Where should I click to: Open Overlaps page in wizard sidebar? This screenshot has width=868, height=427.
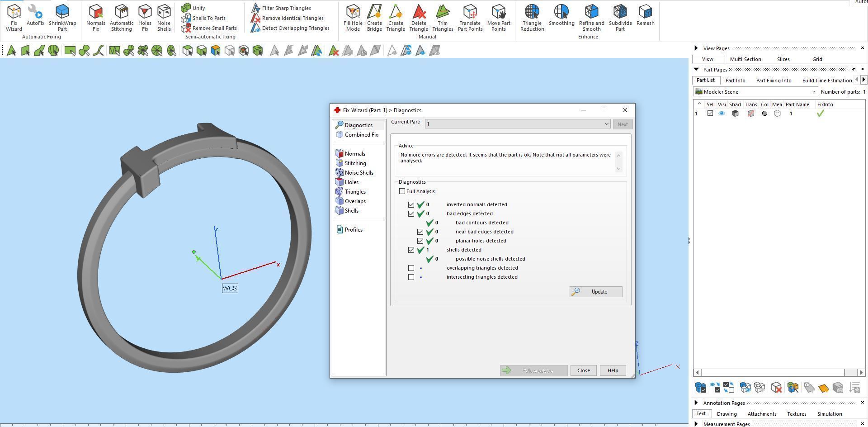[x=351, y=201]
